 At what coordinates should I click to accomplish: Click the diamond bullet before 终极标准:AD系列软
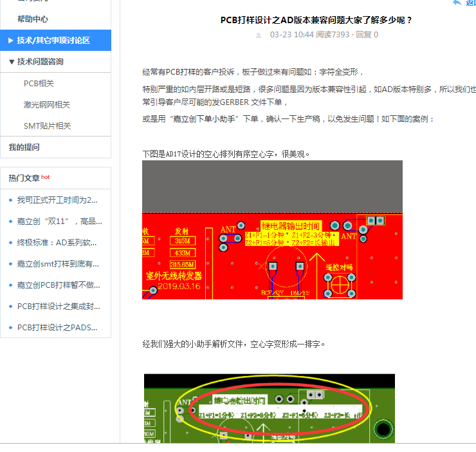point(10,243)
